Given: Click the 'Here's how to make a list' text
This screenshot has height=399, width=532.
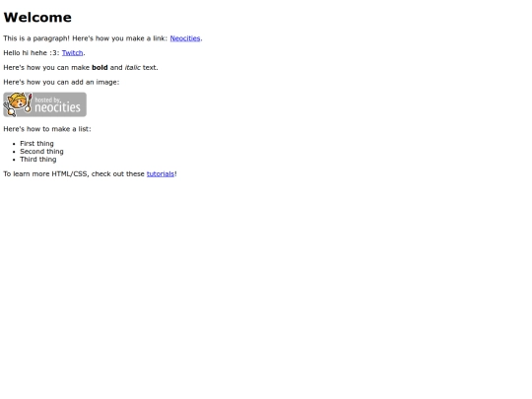Looking at the screenshot, I should pos(47,129).
